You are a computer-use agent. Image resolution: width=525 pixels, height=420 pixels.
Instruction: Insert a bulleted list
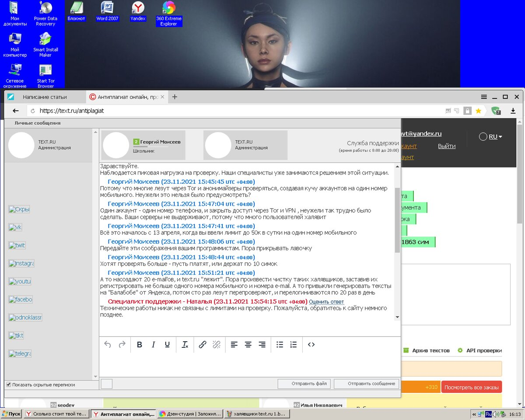(x=280, y=345)
